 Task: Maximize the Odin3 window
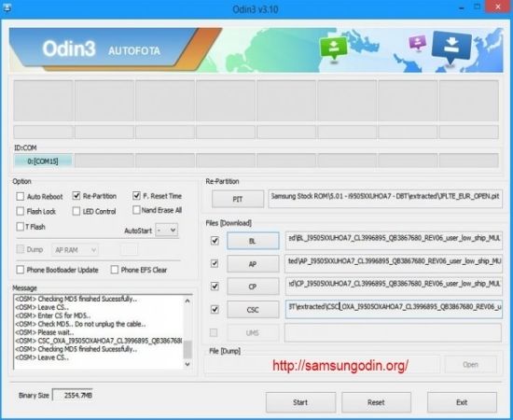[478, 7]
